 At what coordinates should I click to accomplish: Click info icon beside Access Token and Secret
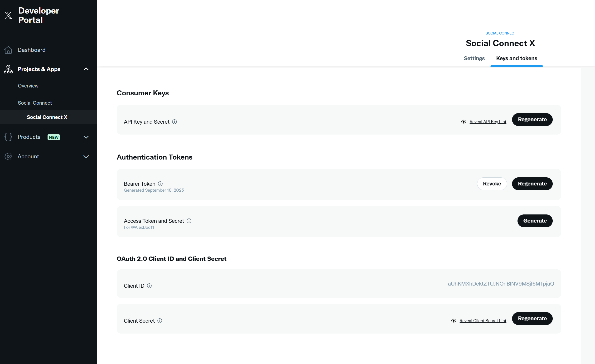189,221
